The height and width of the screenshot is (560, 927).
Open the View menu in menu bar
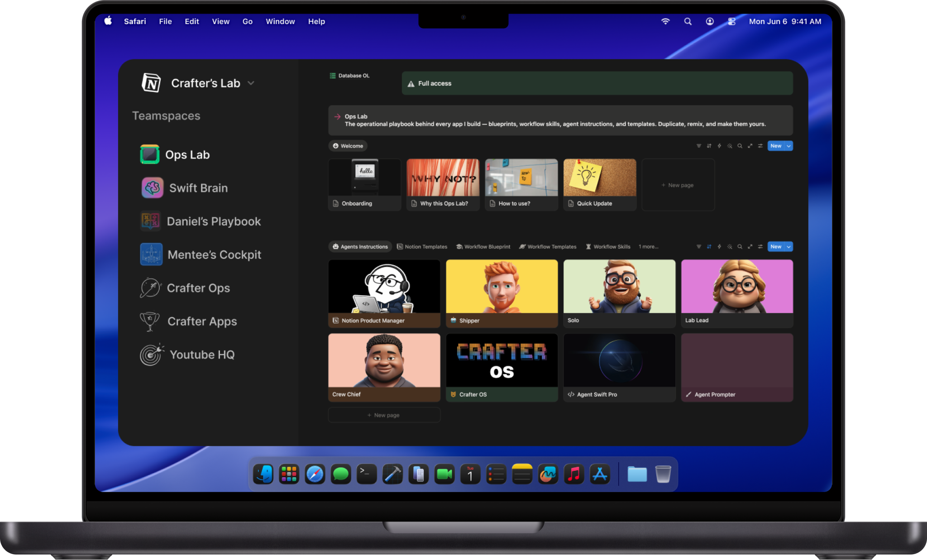point(221,21)
